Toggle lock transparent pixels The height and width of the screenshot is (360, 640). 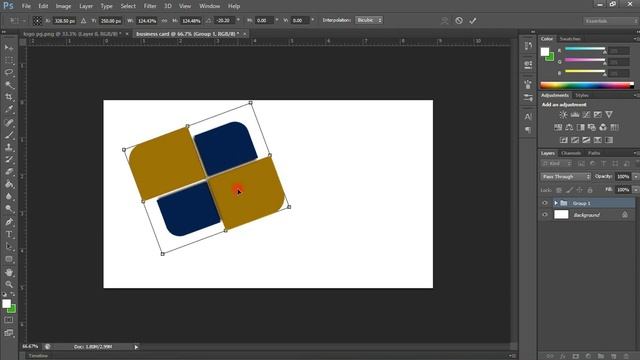pos(559,190)
